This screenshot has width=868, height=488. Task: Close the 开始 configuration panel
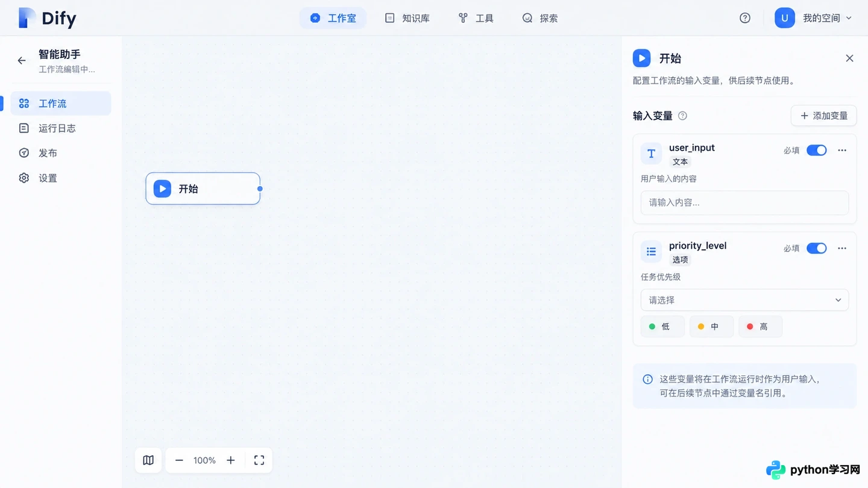click(849, 58)
